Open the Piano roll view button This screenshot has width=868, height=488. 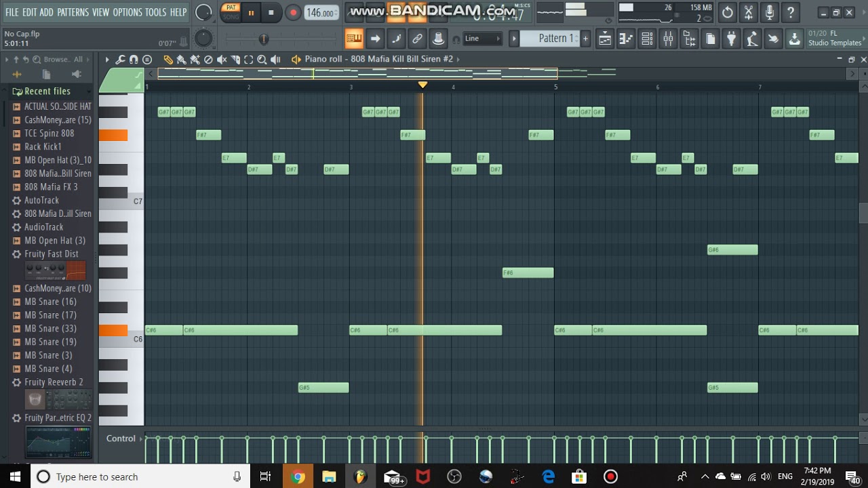[x=626, y=39]
